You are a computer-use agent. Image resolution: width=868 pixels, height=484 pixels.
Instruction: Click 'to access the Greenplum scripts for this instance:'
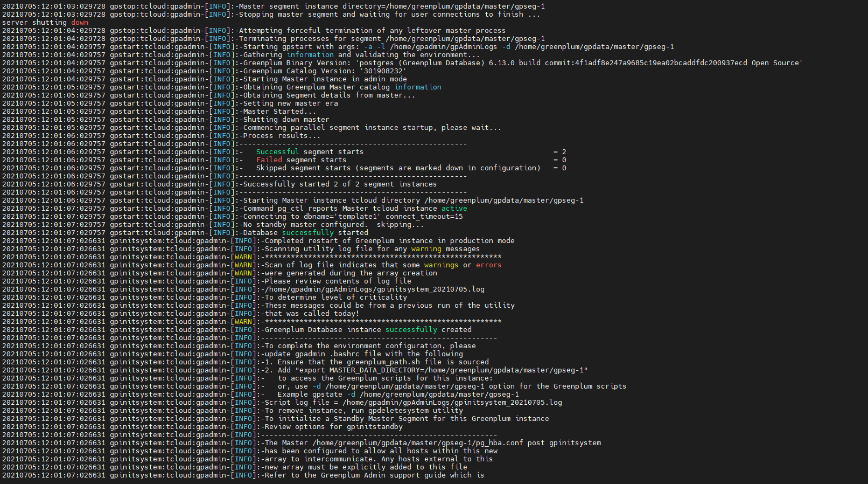(385, 378)
